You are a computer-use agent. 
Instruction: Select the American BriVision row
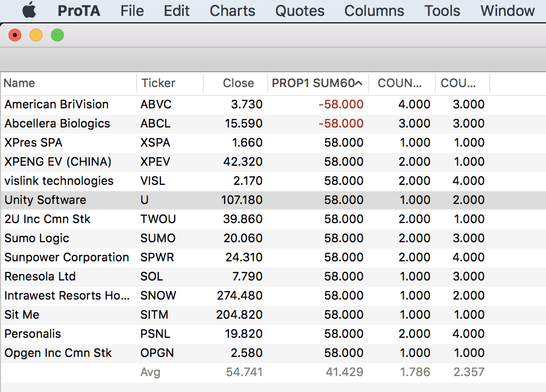[56, 105]
